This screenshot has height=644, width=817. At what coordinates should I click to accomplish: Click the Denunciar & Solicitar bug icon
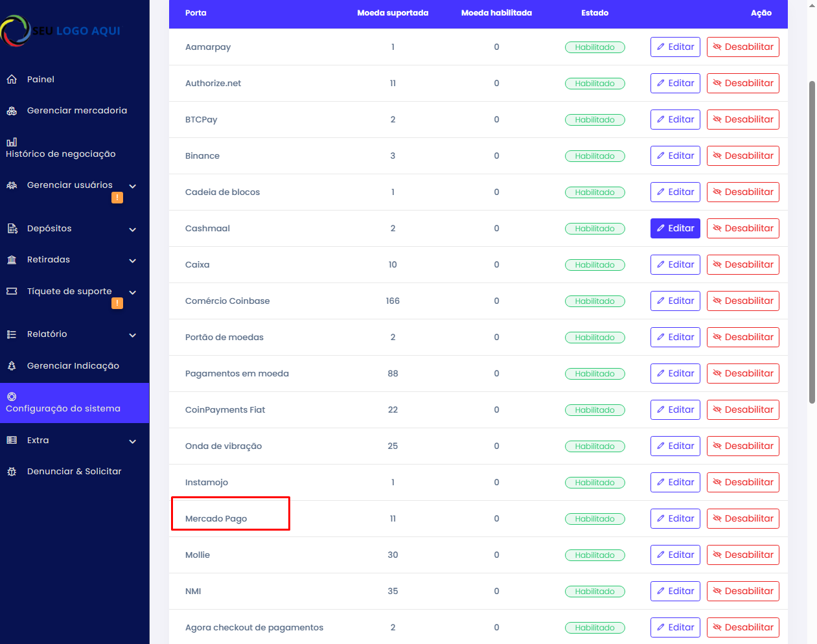click(12, 472)
